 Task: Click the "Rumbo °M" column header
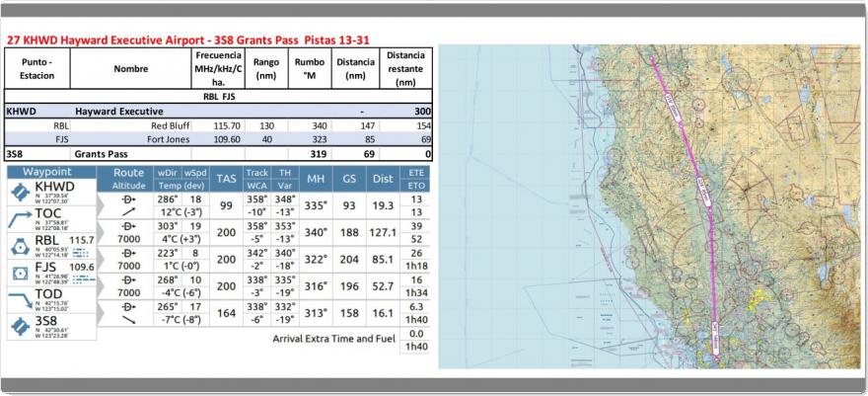coord(310,69)
